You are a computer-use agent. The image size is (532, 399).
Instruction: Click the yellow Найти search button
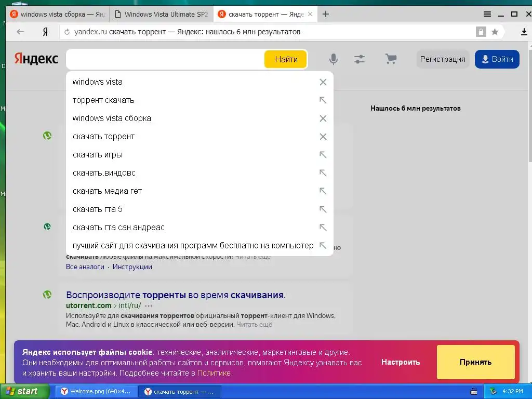(286, 59)
